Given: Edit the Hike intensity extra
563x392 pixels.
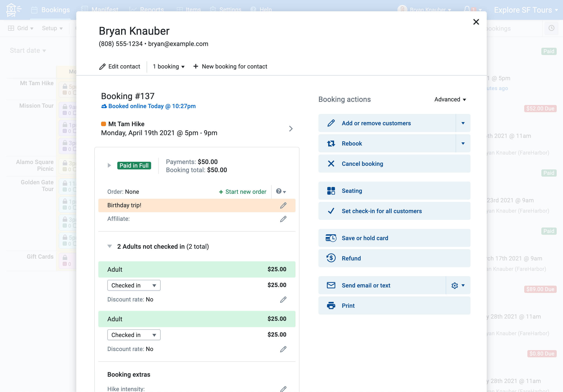Looking at the screenshot, I should 283,389.
